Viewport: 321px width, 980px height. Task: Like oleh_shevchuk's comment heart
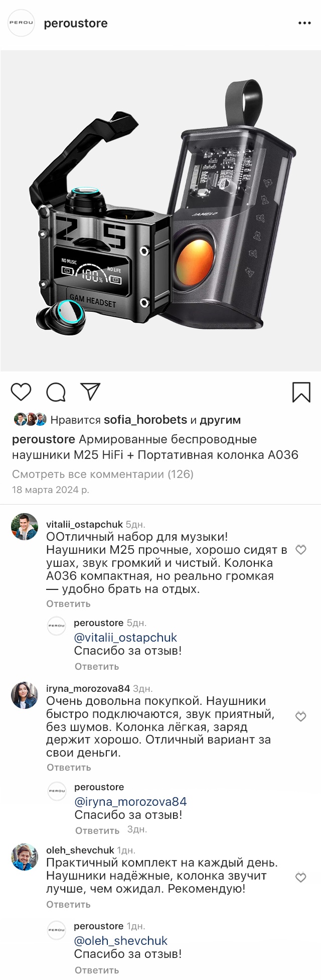pos(301,878)
